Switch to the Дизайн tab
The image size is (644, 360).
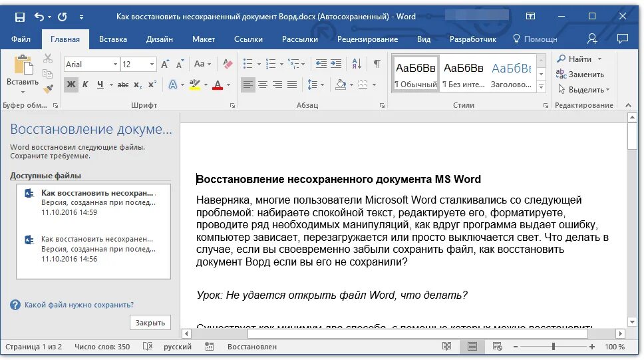[x=160, y=39]
